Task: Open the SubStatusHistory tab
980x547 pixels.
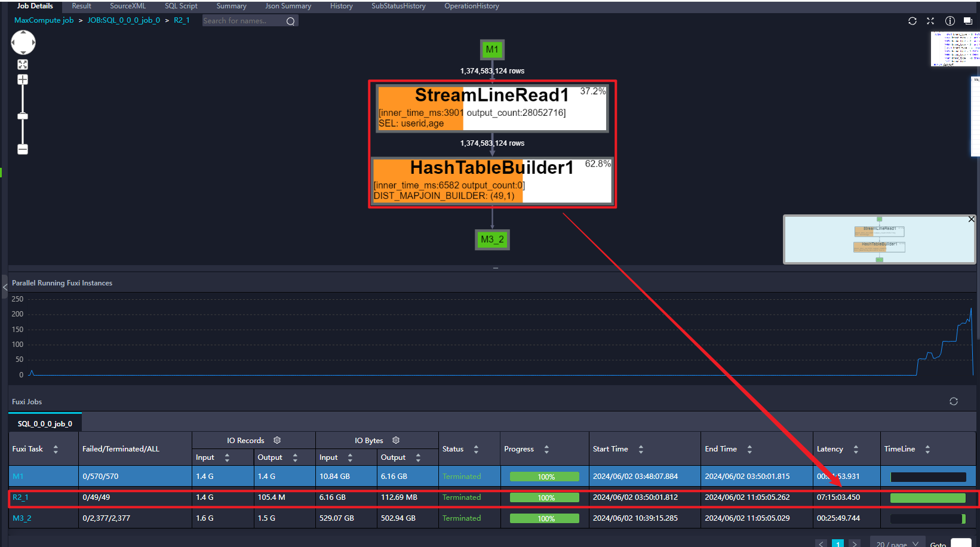Action: pyautogui.click(x=398, y=6)
